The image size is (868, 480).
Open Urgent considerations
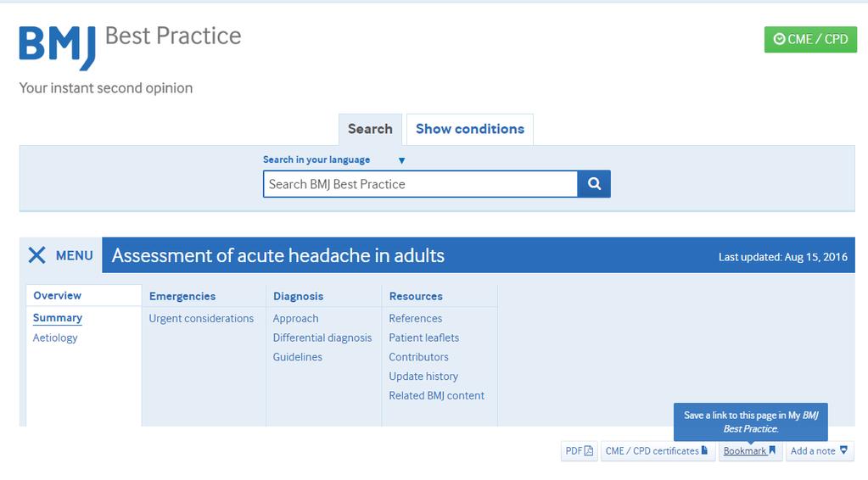(201, 319)
